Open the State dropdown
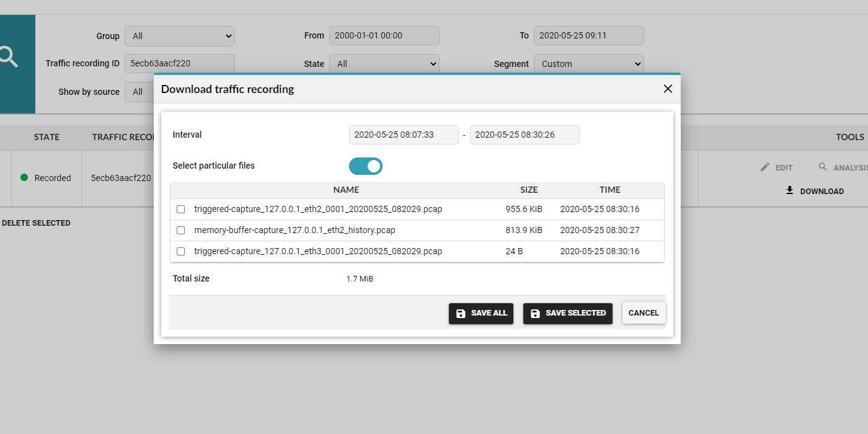Screen dimensions: 868x434 [x=384, y=64]
